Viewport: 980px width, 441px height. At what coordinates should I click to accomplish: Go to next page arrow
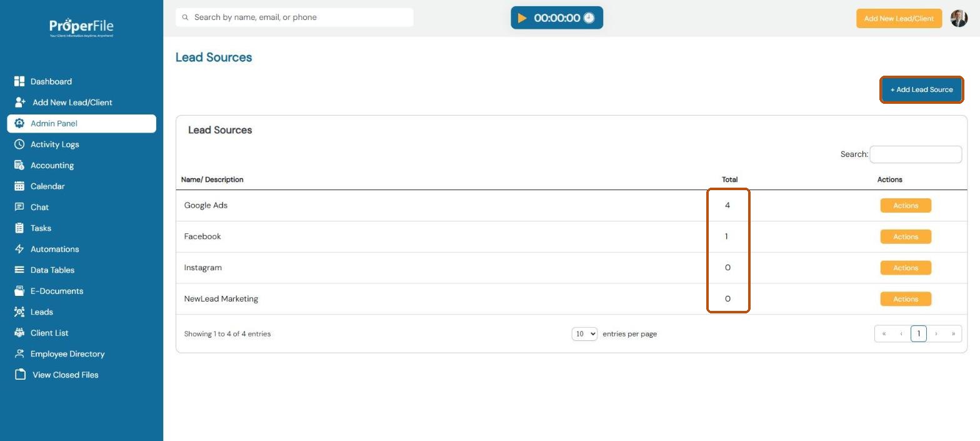936,334
